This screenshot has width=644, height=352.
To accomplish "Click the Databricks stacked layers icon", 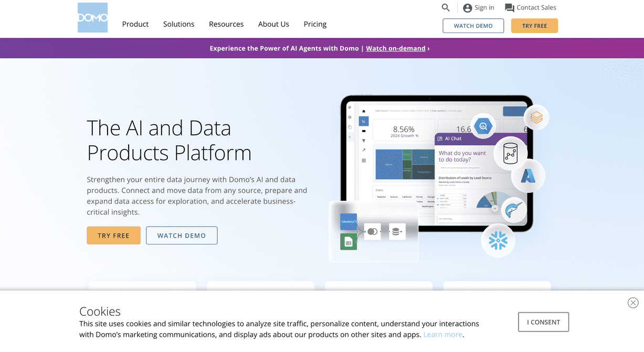I will [536, 118].
